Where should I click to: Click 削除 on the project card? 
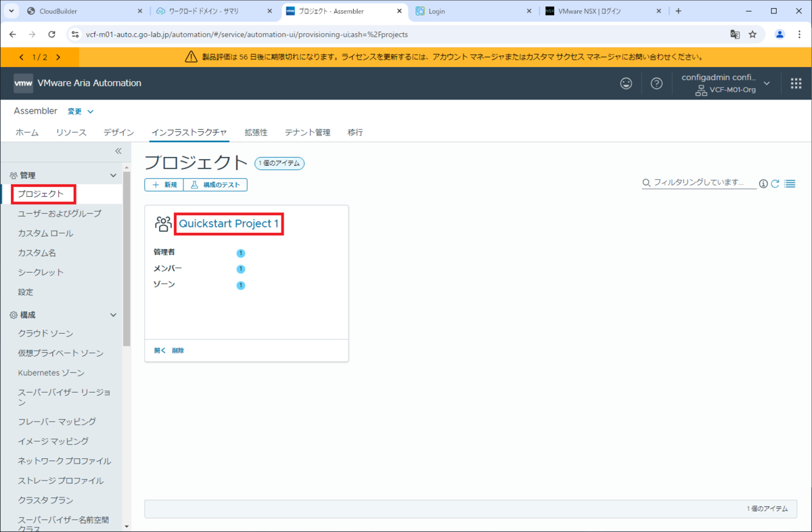[177, 351]
